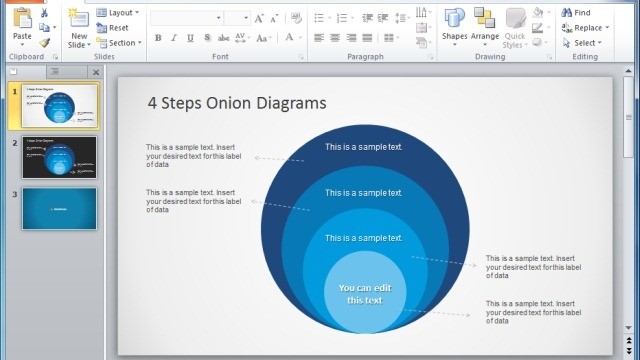
Task: Open the Arrange menu
Action: [485, 27]
